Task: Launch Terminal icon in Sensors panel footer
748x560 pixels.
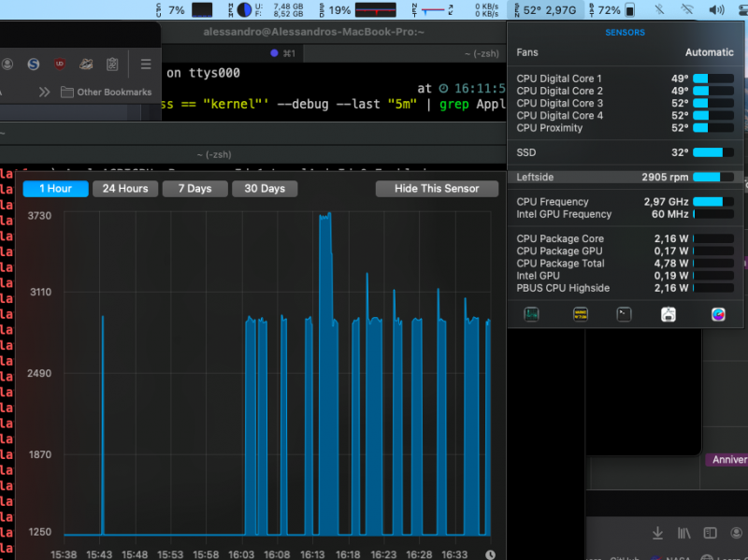Action: (x=624, y=315)
